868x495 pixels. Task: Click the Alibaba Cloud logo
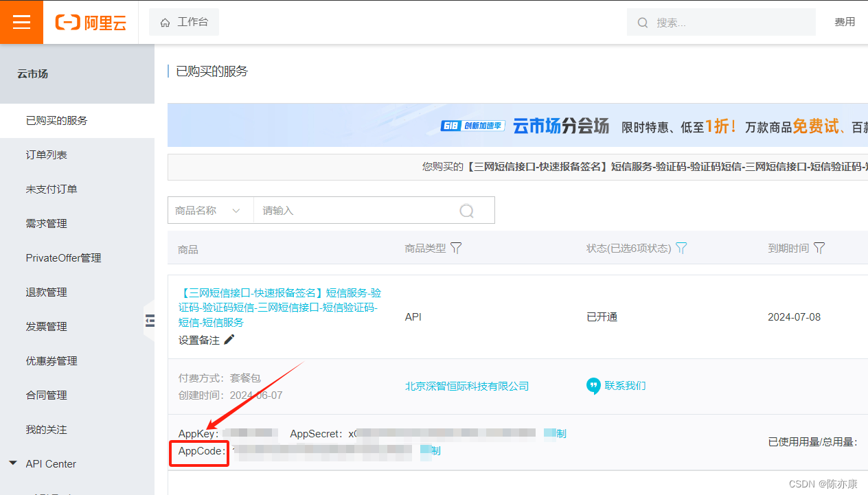coord(91,23)
